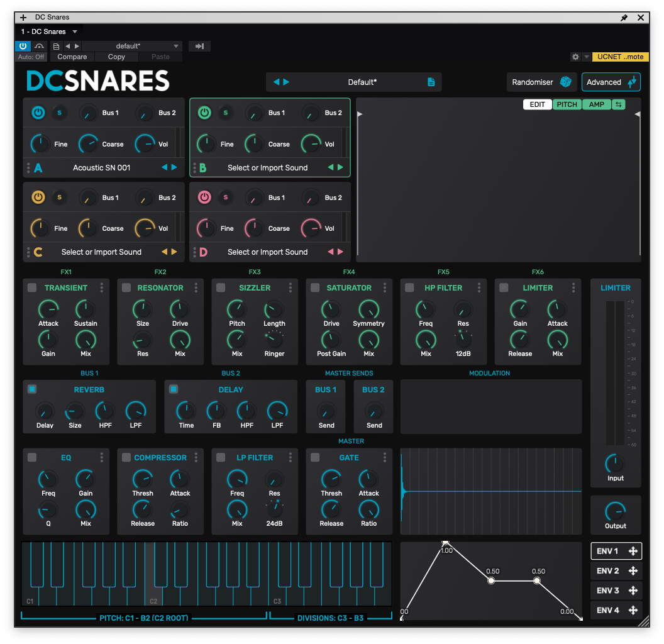Click the Copy button
The height and width of the screenshot is (644, 664).
[116, 57]
